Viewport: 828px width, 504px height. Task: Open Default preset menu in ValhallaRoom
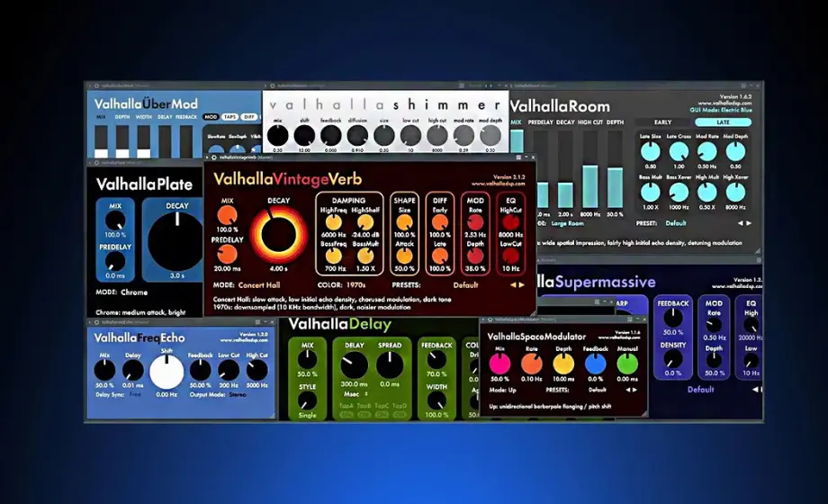[x=675, y=223]
